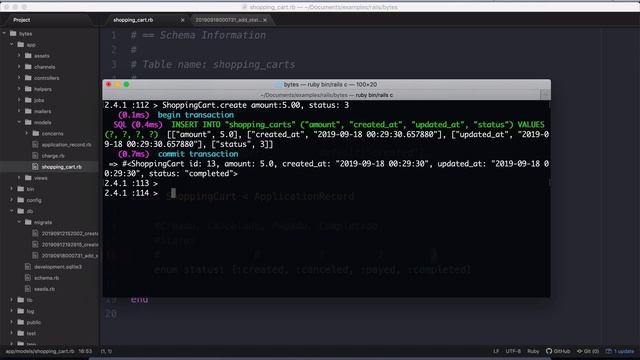640x360 pixels.
Task: Click the Ruby grammar selector
Action: point(533,351)
